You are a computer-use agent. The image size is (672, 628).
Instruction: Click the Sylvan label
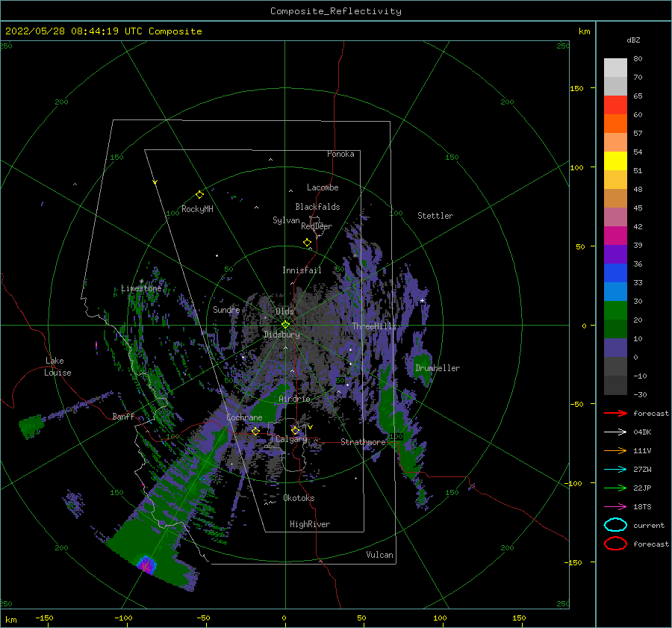pos(286,220)
